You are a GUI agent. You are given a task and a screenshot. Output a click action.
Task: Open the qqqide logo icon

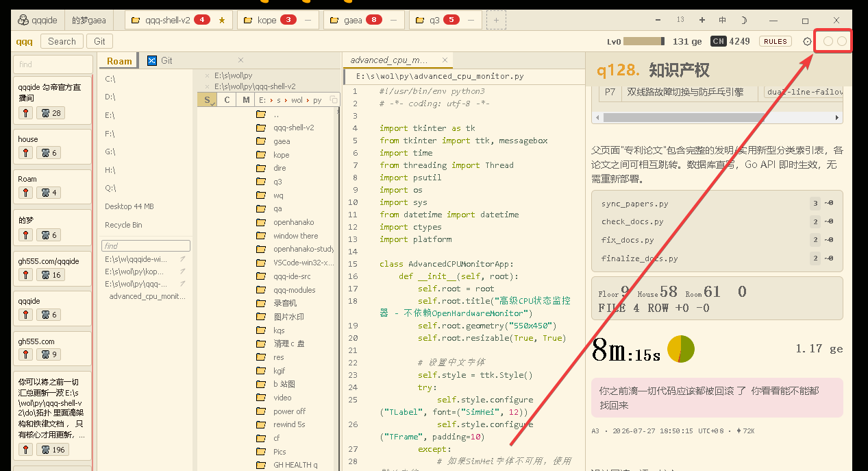23,21
